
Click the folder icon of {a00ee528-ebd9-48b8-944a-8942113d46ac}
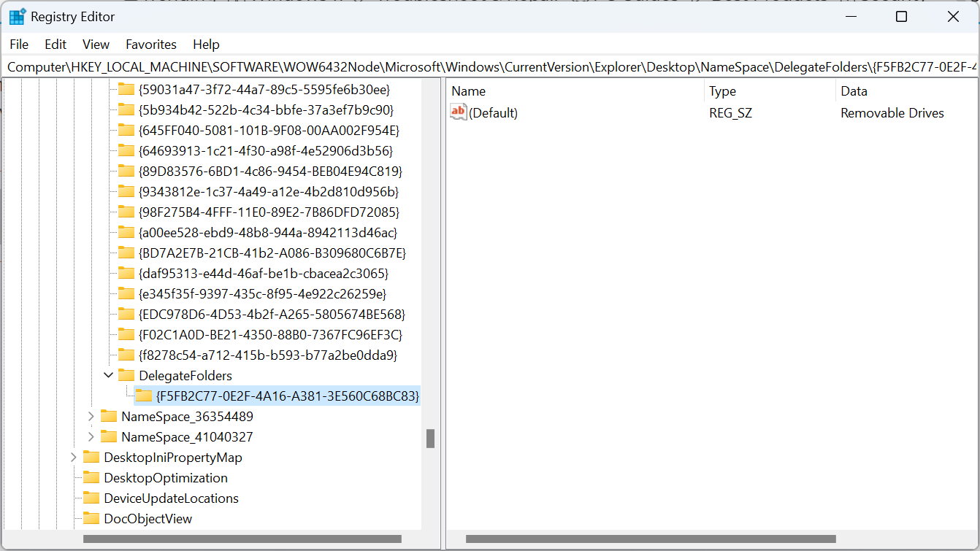[126, 233]
